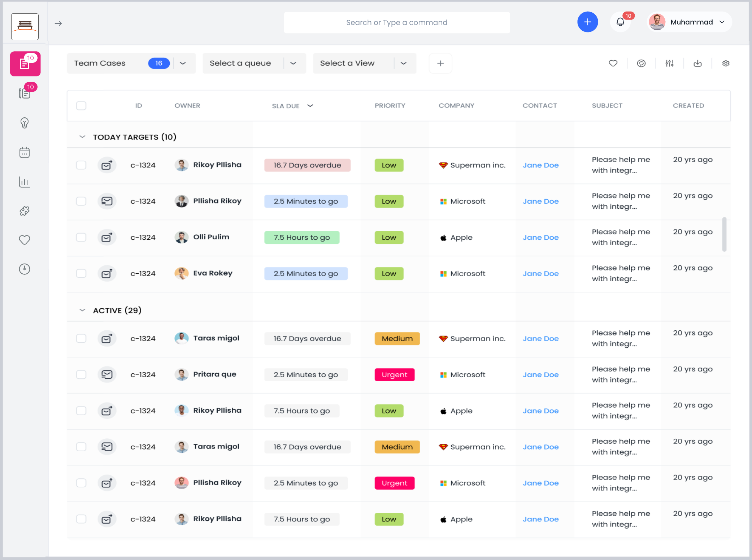Open the Select a queue dropdown

(254, 64)
